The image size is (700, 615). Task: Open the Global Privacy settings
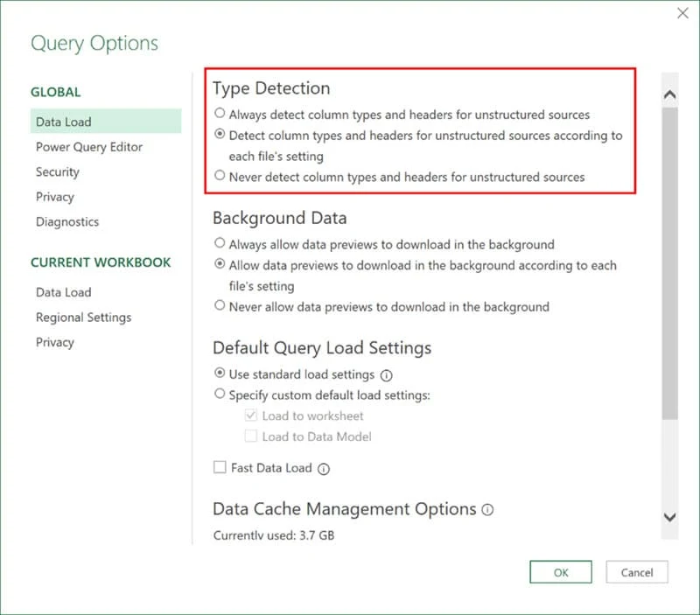(55, 197)
